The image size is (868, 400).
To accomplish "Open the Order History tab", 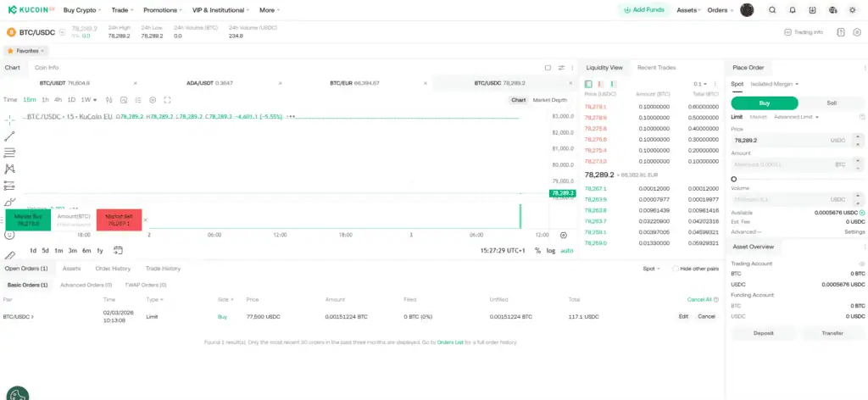I will (113, 269).
